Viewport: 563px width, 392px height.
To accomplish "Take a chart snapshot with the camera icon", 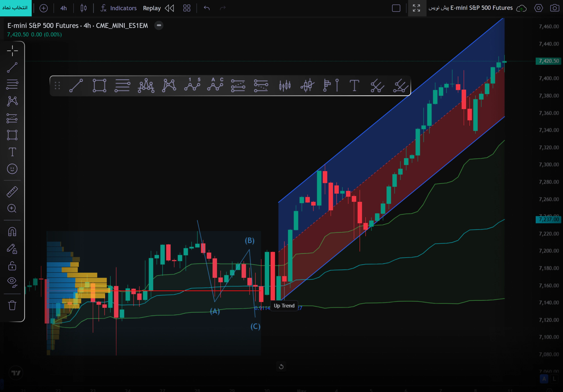I will point(554,8).
